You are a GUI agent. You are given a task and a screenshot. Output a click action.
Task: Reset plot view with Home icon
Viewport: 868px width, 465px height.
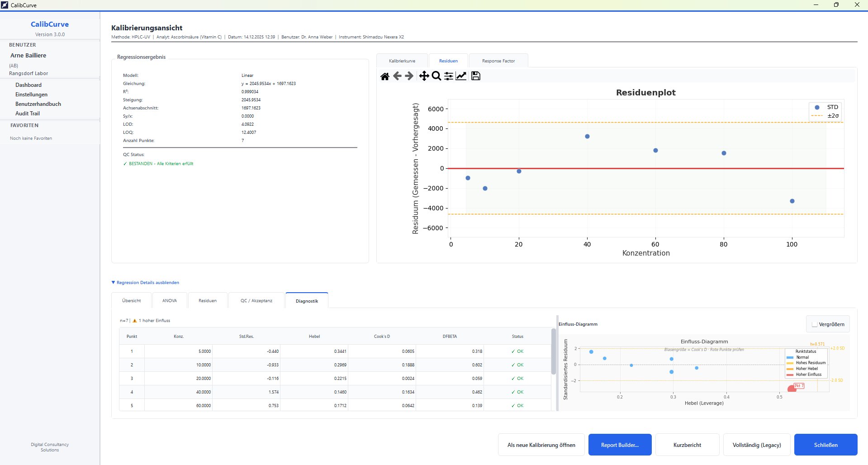point(384,76)
